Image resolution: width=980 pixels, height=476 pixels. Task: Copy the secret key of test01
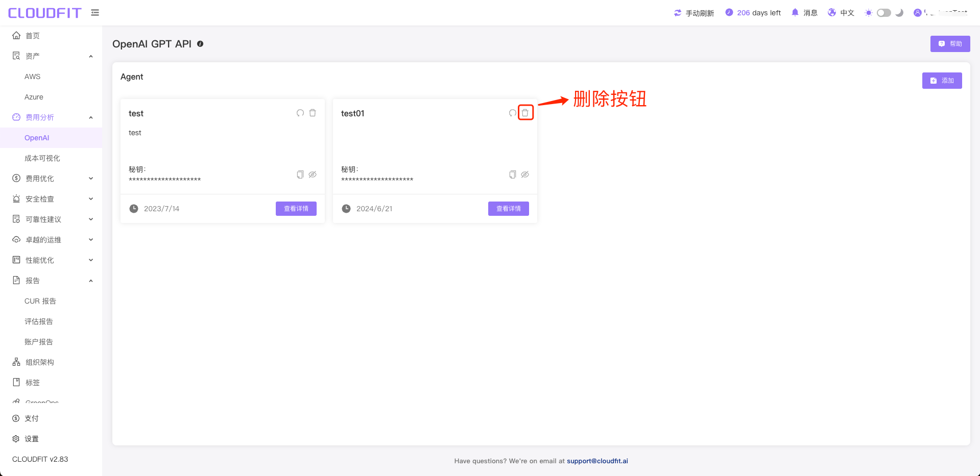(513, 174)
